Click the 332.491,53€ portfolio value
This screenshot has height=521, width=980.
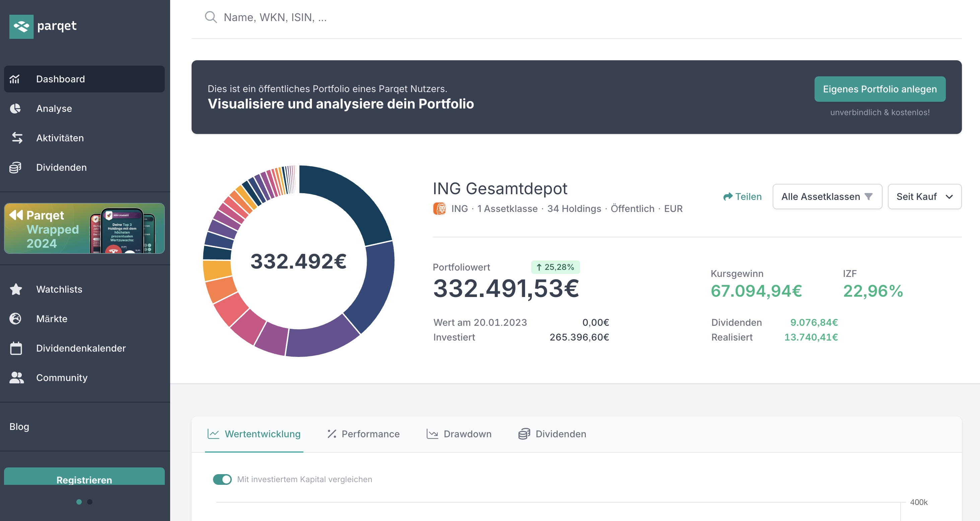506,288
